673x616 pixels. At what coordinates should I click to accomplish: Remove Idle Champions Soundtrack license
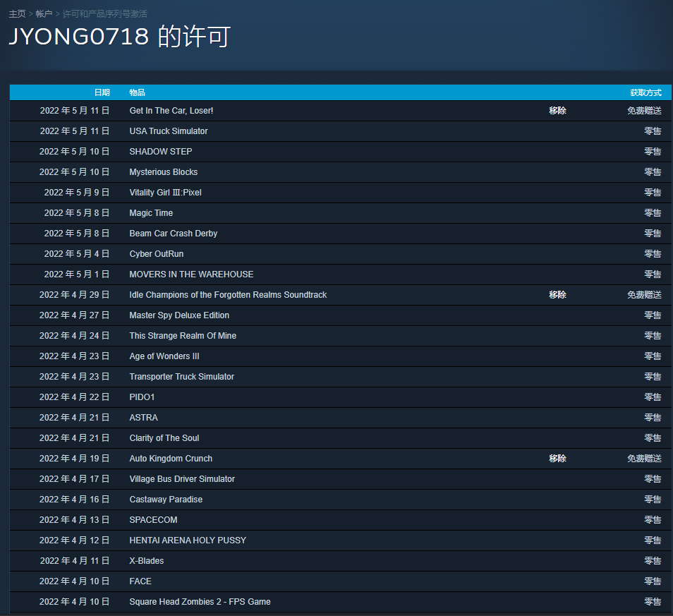point(557,295)
